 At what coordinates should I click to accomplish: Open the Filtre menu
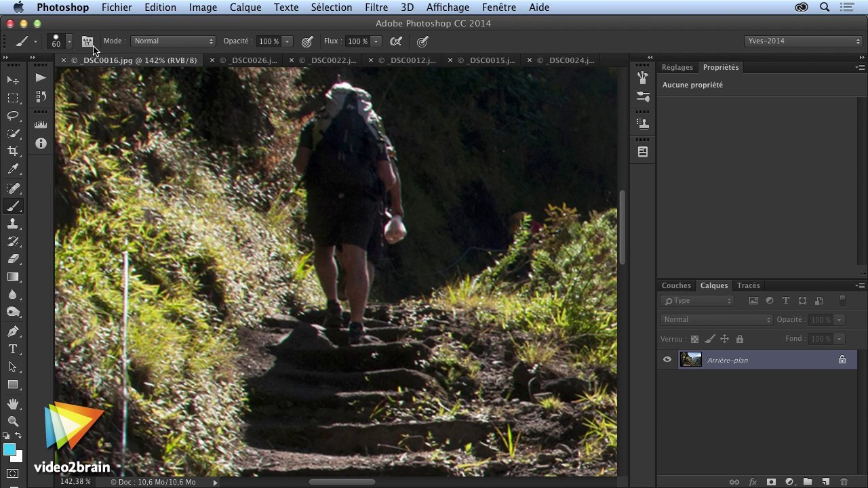(376, 7)
